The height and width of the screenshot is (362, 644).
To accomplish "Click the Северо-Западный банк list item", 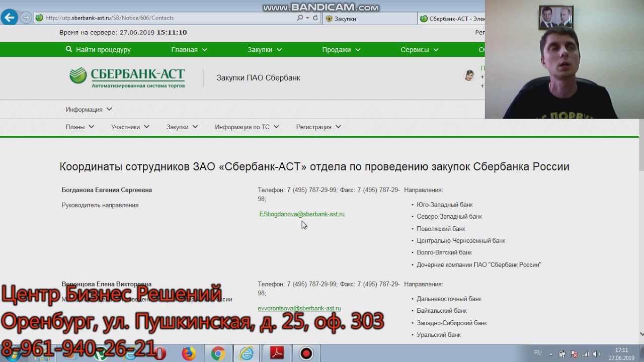I will pyautogui.click(x=449, y=217).
